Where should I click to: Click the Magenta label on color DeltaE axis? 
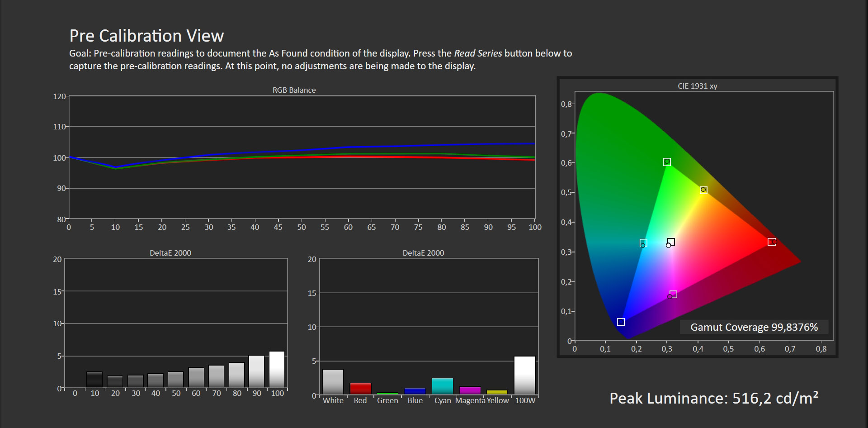[x=470, y=400]
